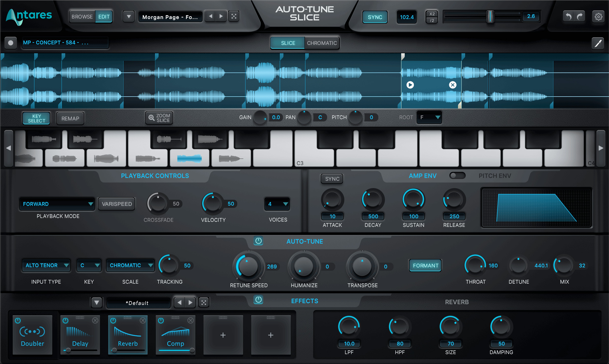
Task: Play the selected slice in the waveform
Action: pyautogui.click(x=410, y=85)
